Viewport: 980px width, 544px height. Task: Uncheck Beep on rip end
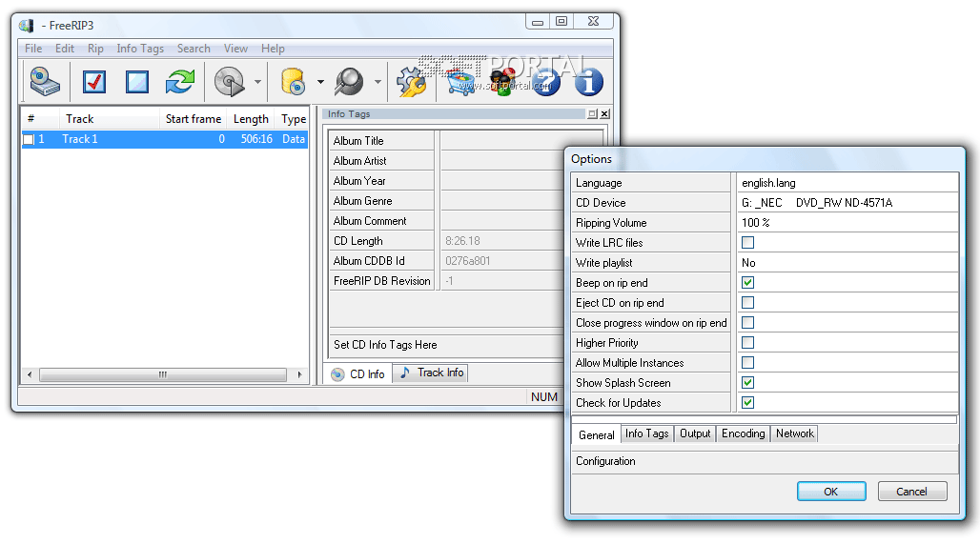pyautogui.click(x=747, y=282)
